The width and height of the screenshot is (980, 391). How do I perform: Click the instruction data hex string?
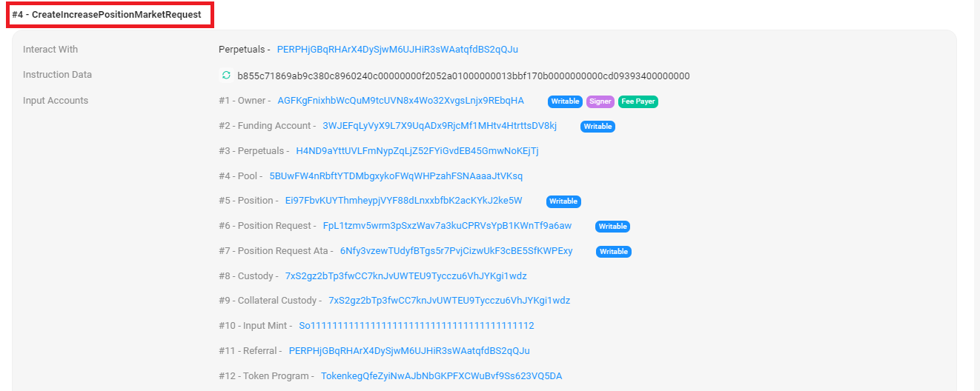pos(463,76)
